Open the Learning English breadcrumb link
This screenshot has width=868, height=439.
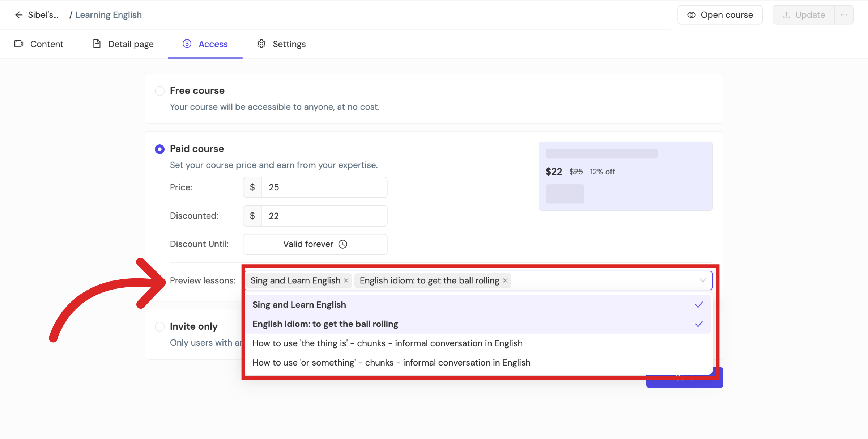pyautogui.click(x=109, y=15)
